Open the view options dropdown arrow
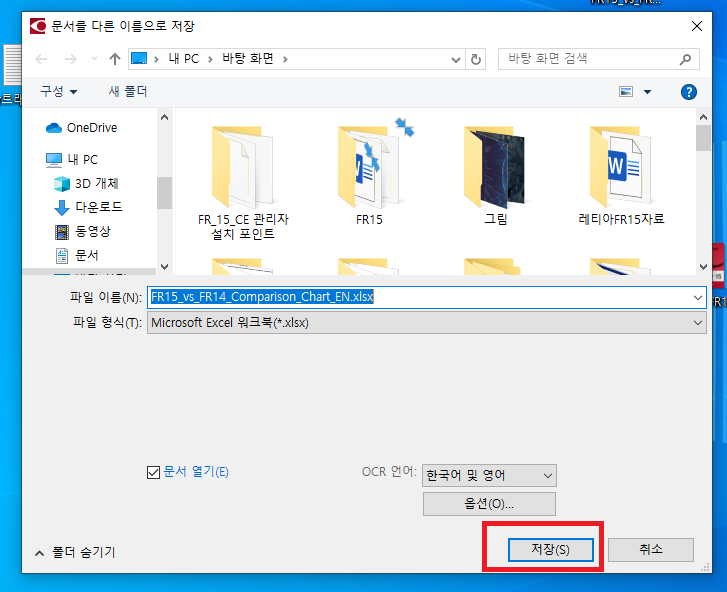Screen dimensions: 727x592 (x=647, y=92)
